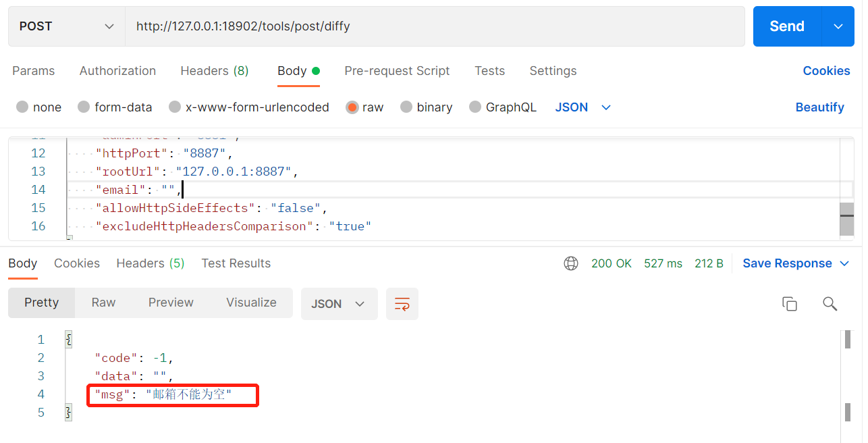
Task: Click the request URL input field
Action: coord(435,26)
